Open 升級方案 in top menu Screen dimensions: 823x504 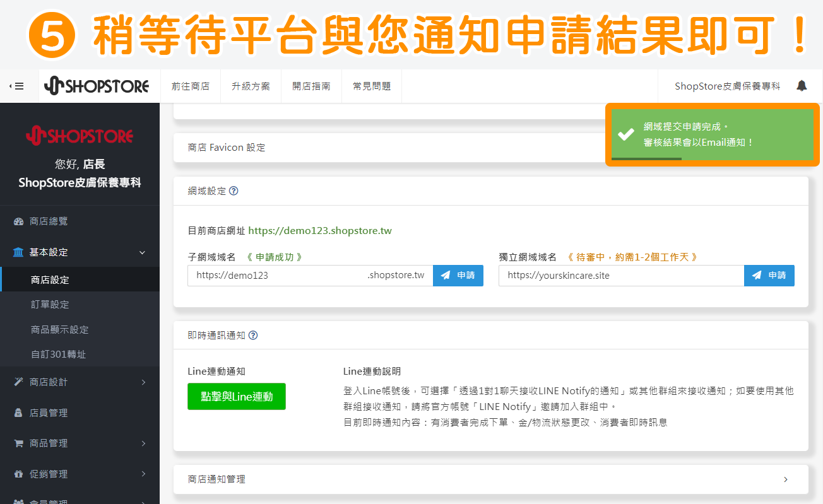tap(251, 86)
